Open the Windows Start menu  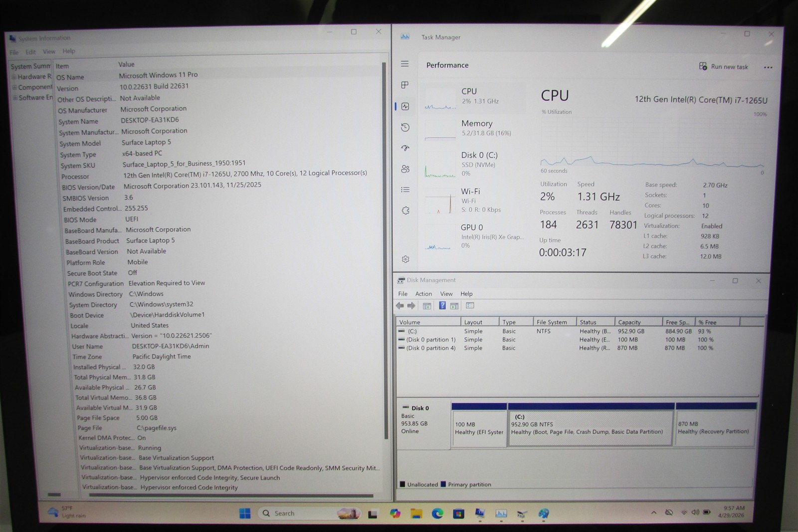coord(245,513)
